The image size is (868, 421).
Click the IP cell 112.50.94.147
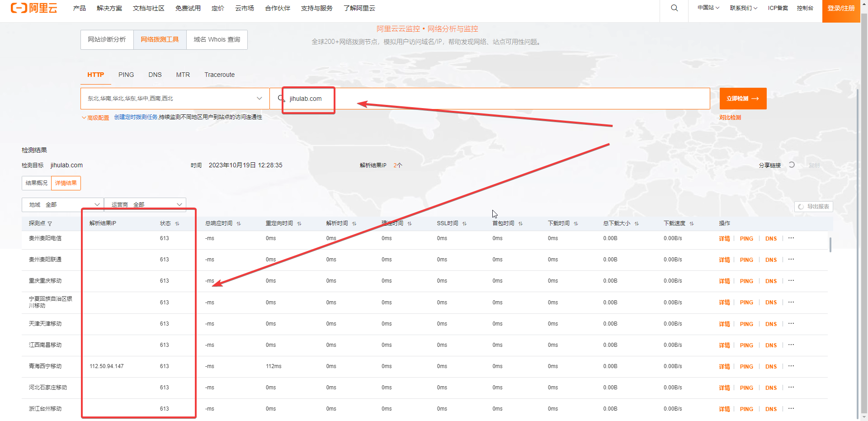[x=107, y=366]
